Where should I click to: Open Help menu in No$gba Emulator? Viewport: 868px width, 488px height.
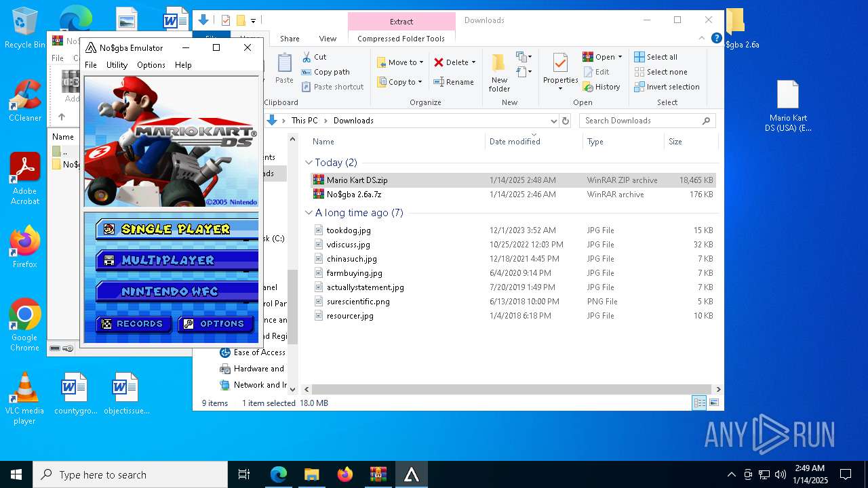coord(183,65)
